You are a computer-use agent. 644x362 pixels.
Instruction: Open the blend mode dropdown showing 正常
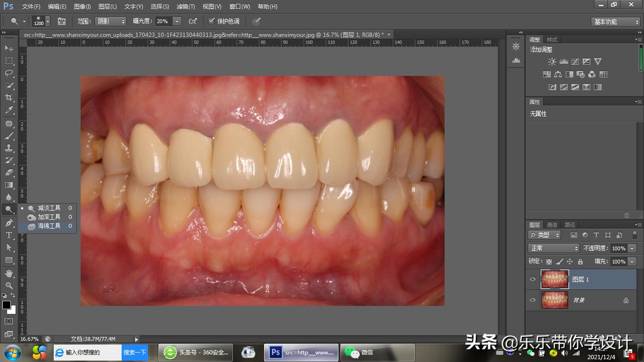click(x=553, y=248)
